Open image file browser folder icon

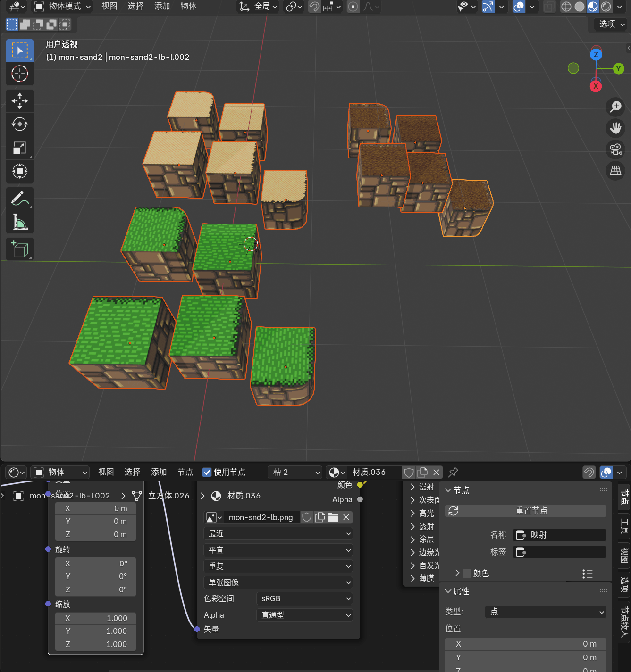tap(333, 517)
